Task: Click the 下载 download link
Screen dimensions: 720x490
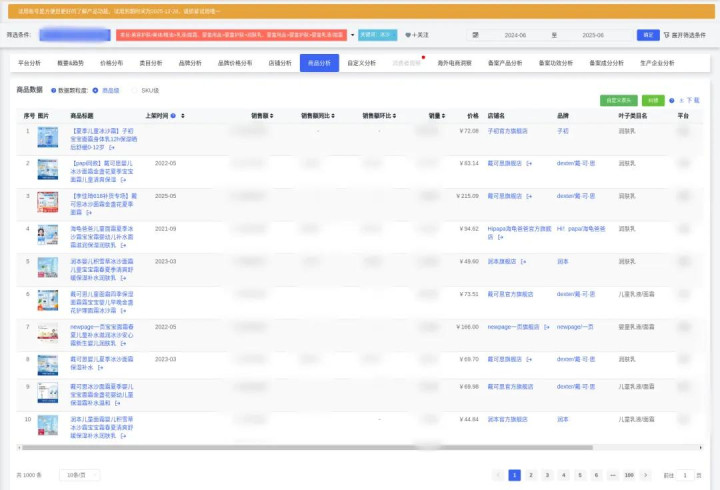Action: pos(689,100)
